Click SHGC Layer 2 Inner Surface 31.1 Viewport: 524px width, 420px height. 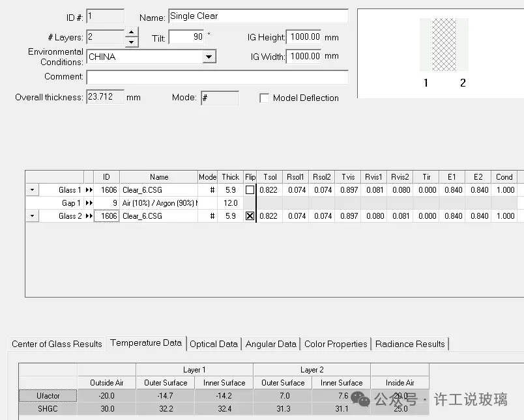[x=342, y=409]
